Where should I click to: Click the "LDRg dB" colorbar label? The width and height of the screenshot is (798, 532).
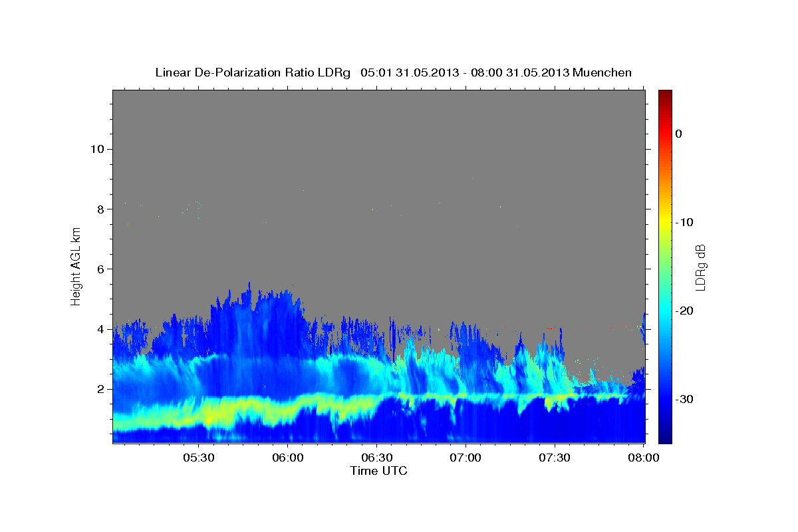point(701,267)
